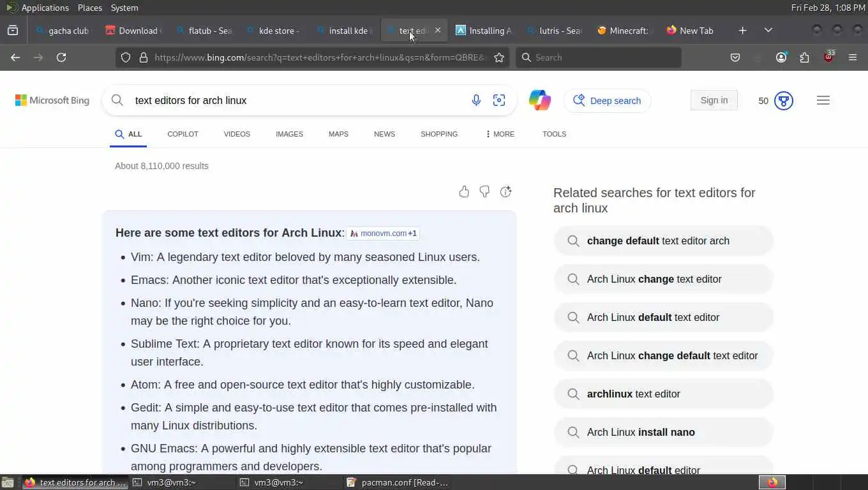The width and height of the screenshot is (868, 490).
Task: Select the SHOPPING results tab
Action: click(x=439, y=134)
